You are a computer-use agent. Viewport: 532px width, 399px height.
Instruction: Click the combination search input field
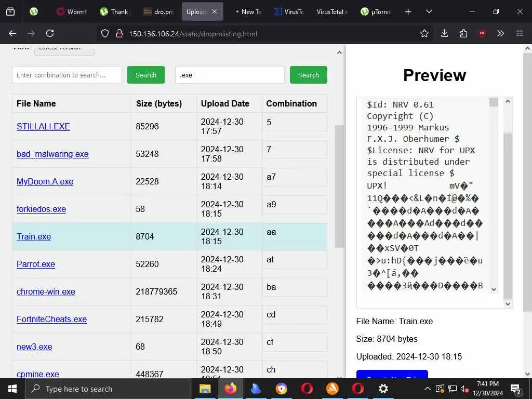67,75
